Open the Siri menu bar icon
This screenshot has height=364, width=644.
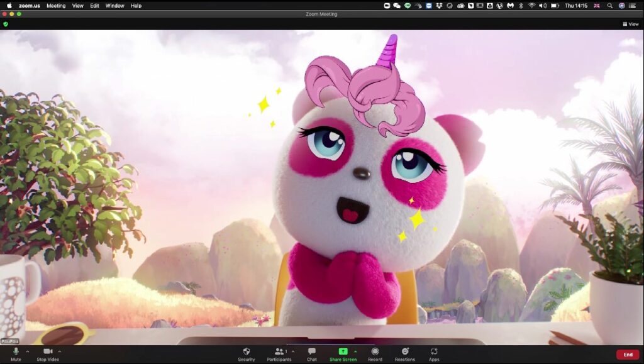[x=622, y=6]
